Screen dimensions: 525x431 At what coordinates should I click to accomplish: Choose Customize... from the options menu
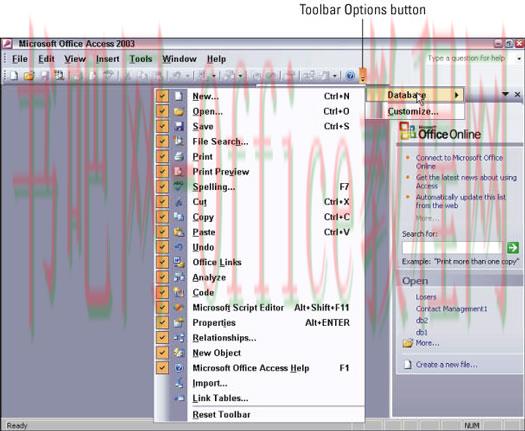415,112
